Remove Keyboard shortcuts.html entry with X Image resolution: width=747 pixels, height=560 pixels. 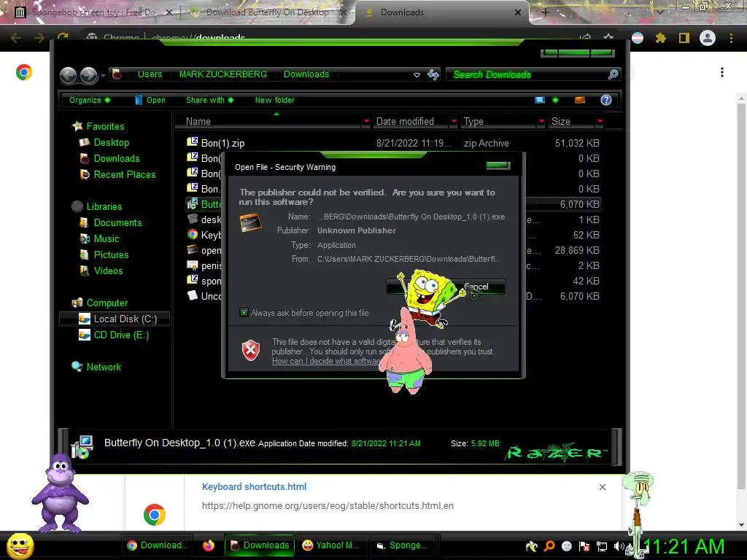602,486
